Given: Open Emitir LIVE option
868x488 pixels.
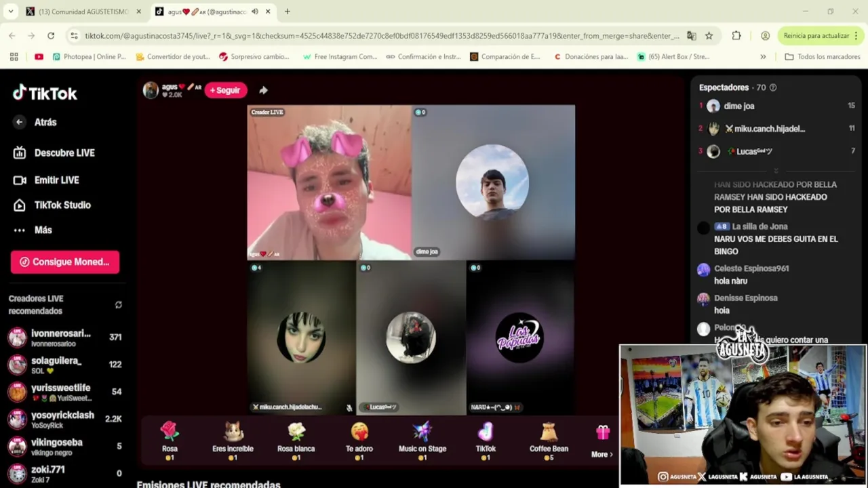Looking at the screenshot, I should click(47, 180).
